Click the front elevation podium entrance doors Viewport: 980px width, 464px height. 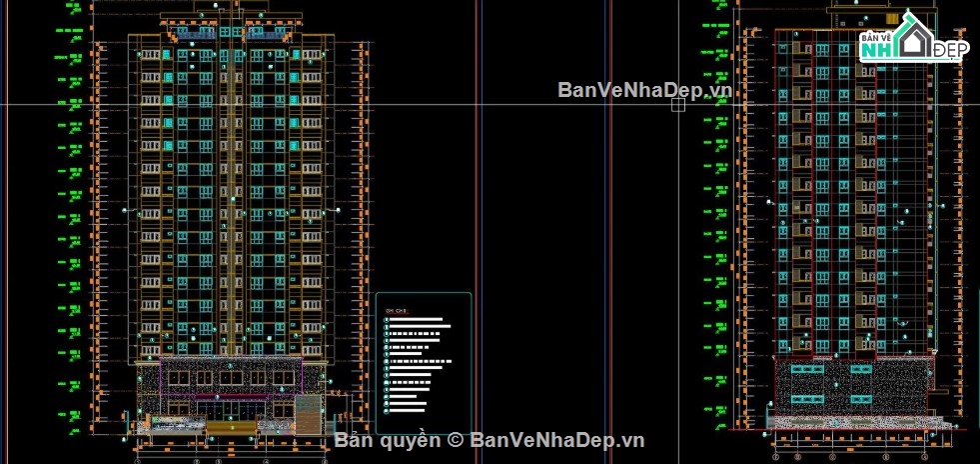pyautogui.click(x=230, y=410)
